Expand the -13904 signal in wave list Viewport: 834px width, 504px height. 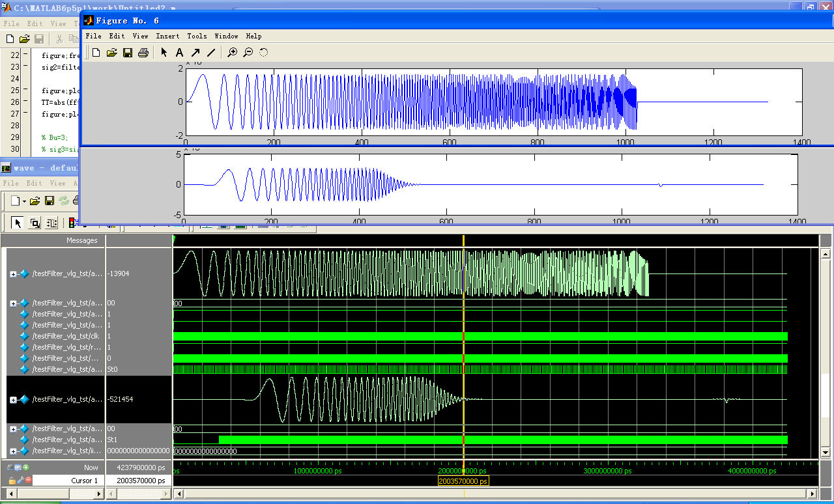click(x=13, y=274)
